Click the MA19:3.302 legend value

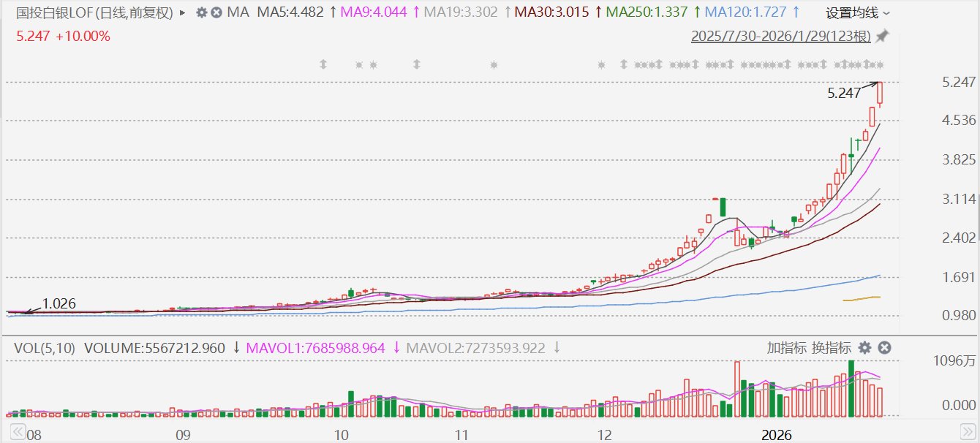461,12
